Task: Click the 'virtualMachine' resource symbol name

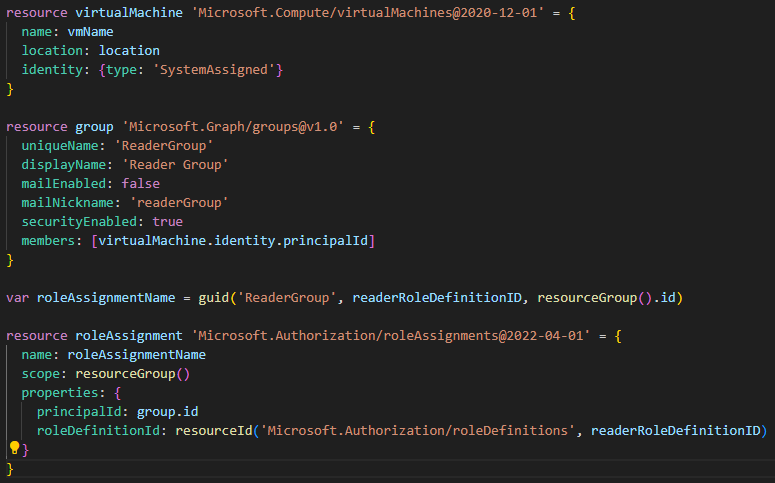Action: (x=129, y=12)
